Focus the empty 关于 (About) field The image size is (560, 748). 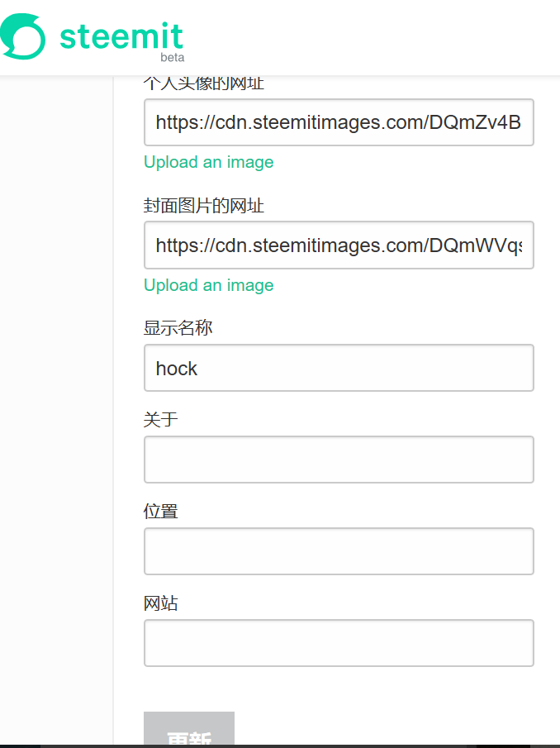point(339,460)
